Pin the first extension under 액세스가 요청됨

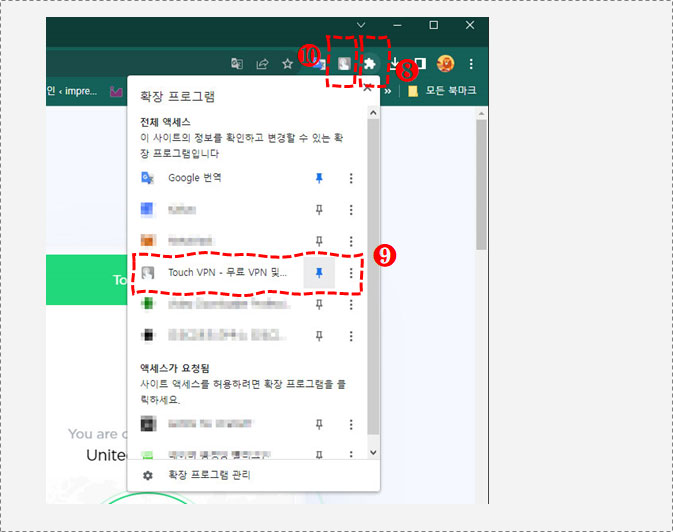319,425
